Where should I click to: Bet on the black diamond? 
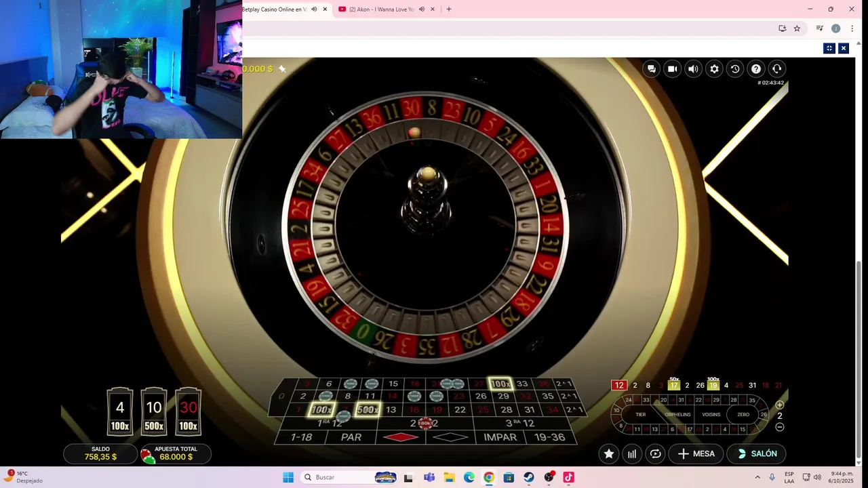pyautogui.click(x=450, y=437)
